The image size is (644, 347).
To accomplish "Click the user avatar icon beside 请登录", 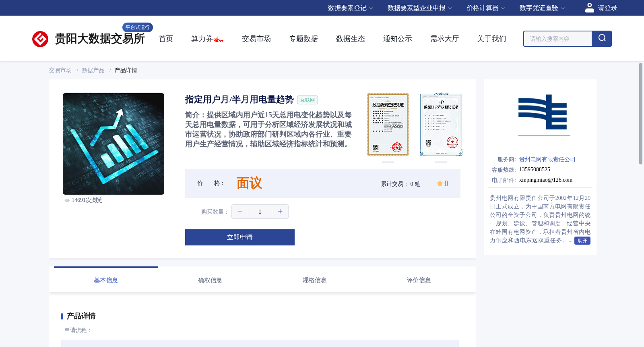I will pyautogui.click(x=589, y=8).
